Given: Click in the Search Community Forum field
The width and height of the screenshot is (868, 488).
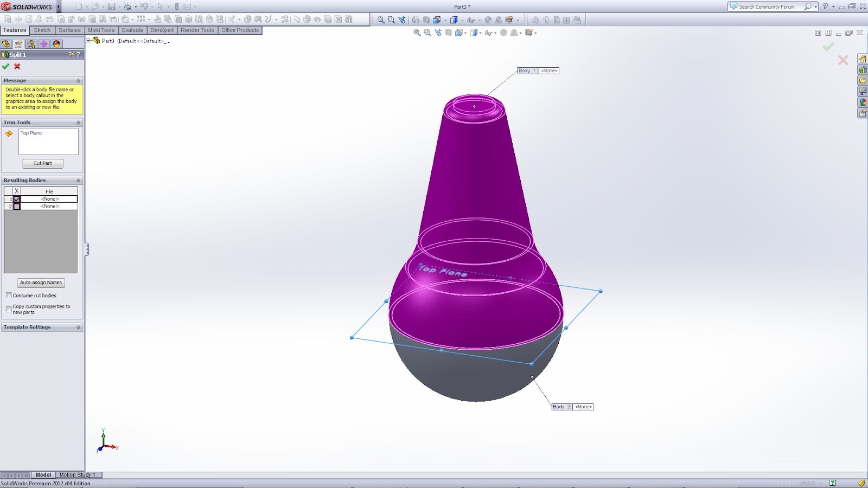Looking at the screenshot, I should click(x=770, y=7).
